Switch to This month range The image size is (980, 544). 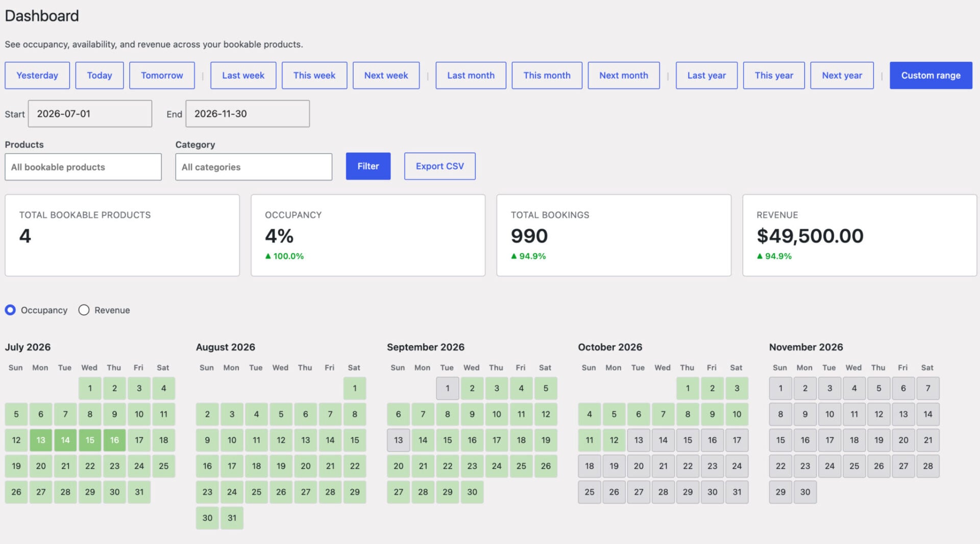(x=547, y=76)
